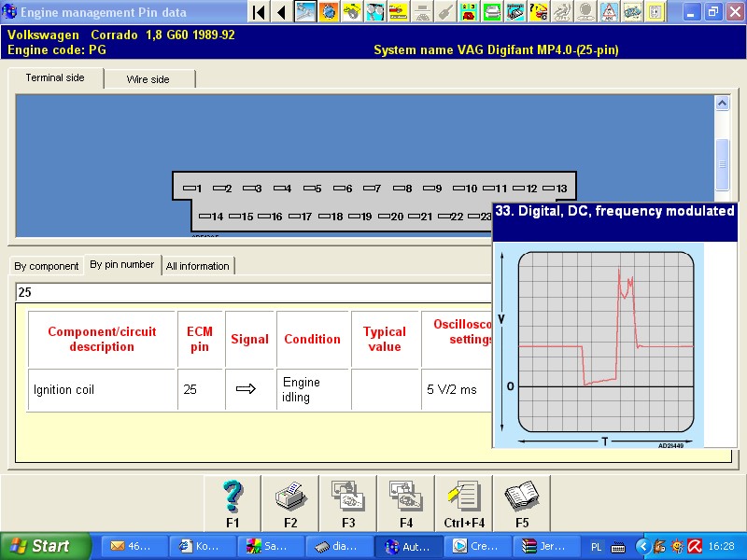Click pin 13 on the connector diagram

[556, 189]
